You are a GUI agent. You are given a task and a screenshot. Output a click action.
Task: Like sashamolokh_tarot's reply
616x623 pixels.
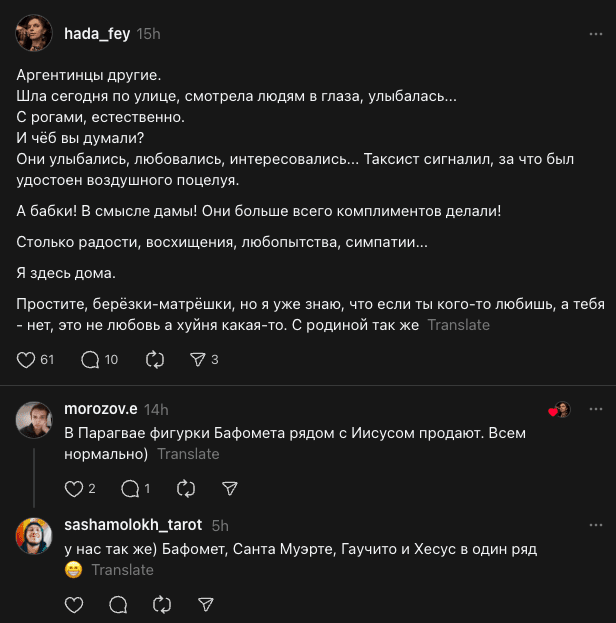pos(73,605)
